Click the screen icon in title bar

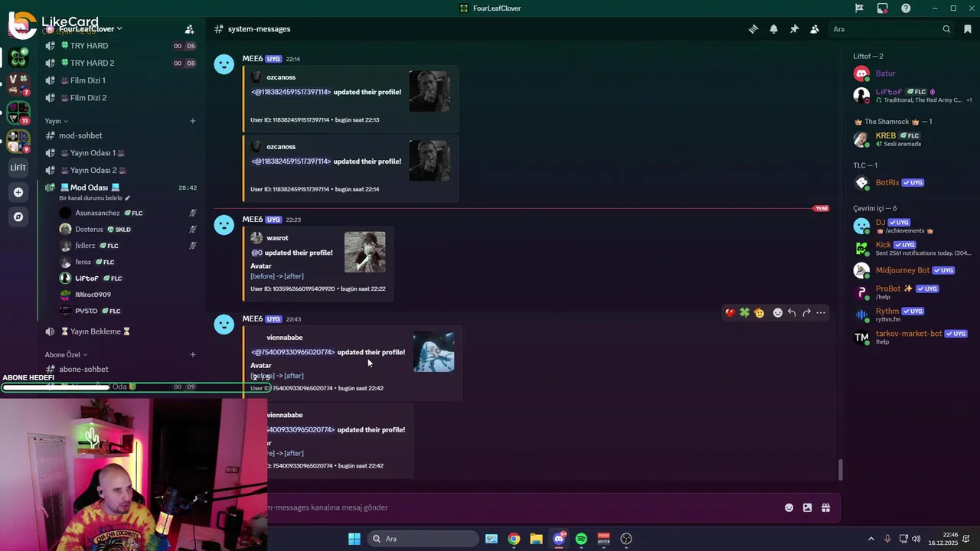coord(883,8)
